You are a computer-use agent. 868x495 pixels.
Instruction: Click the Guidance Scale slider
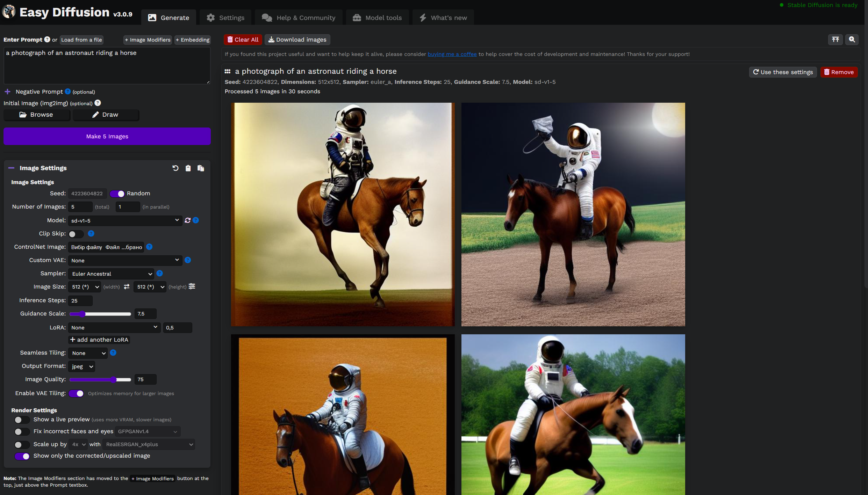(x=100, y=314)
